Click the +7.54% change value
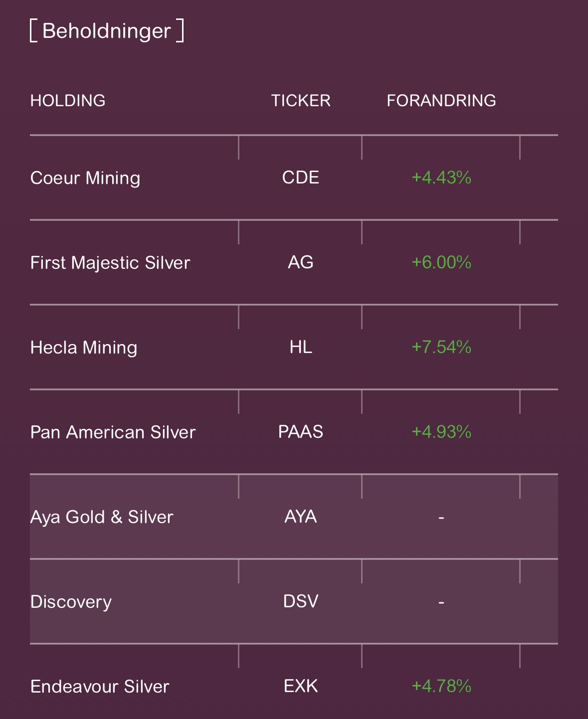Screen dimensions: 588x719 click(441, 347)
